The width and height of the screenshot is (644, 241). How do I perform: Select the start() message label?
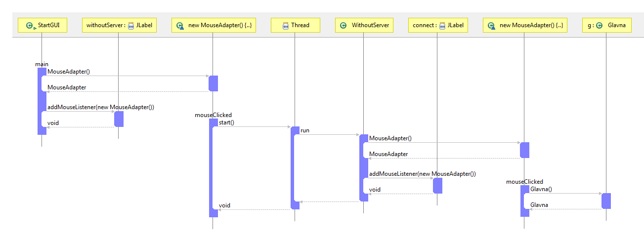coord(226,122)
